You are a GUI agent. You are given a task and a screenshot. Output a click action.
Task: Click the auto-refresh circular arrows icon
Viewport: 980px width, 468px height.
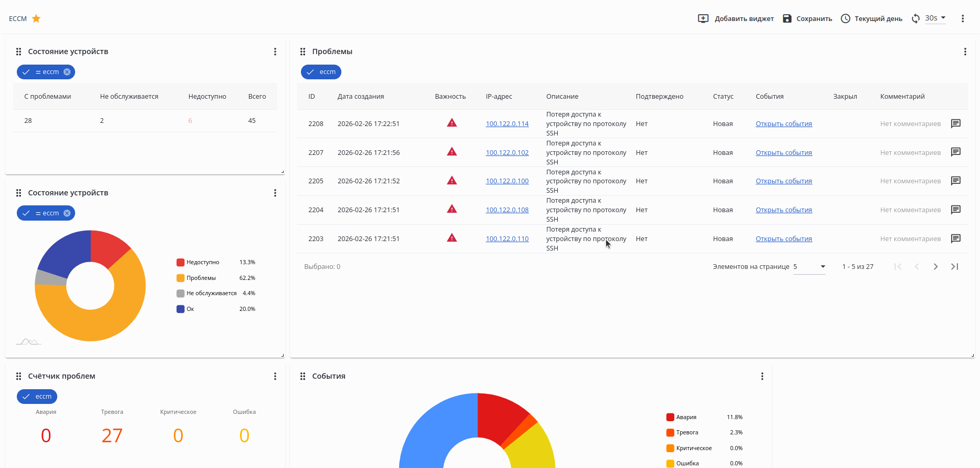tap(915, 19)
